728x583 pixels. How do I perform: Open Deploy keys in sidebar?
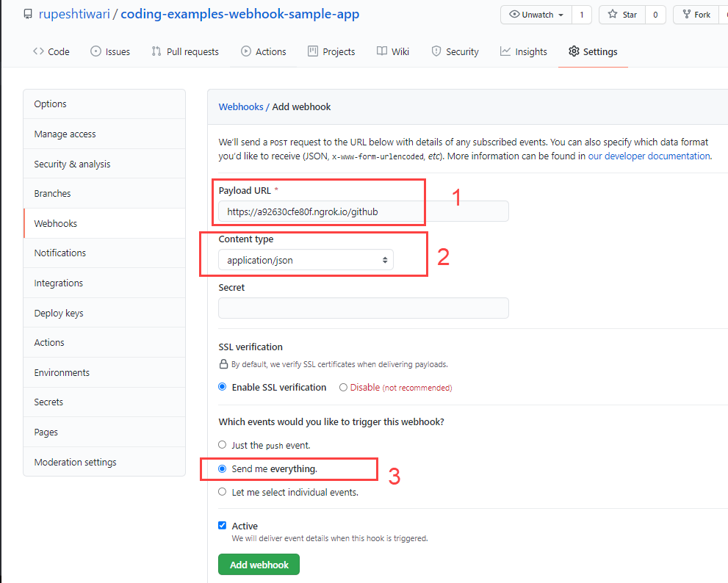[x=104, y=313]
